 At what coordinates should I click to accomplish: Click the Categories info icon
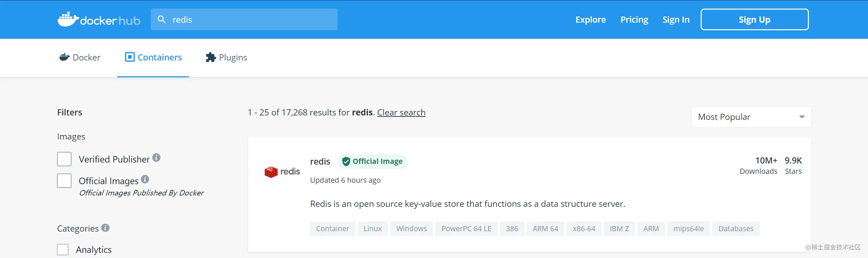(x=105, y=228)
